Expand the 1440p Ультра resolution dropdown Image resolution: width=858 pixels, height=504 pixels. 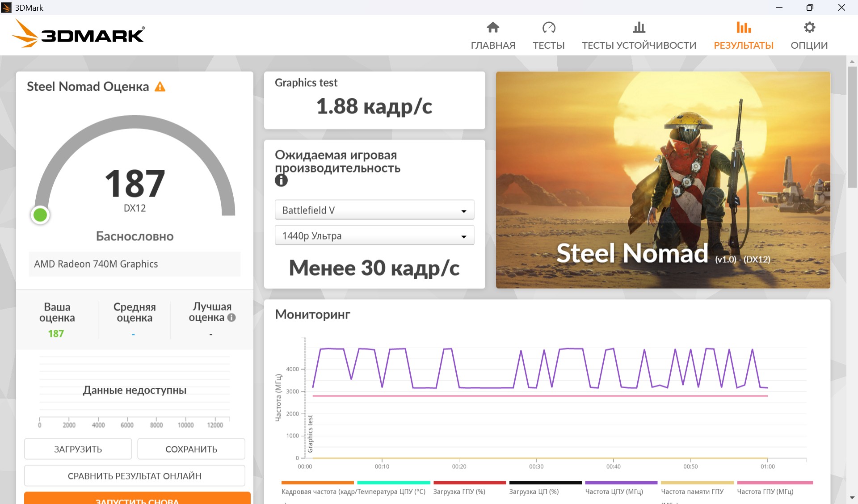[x=374, y=235]
